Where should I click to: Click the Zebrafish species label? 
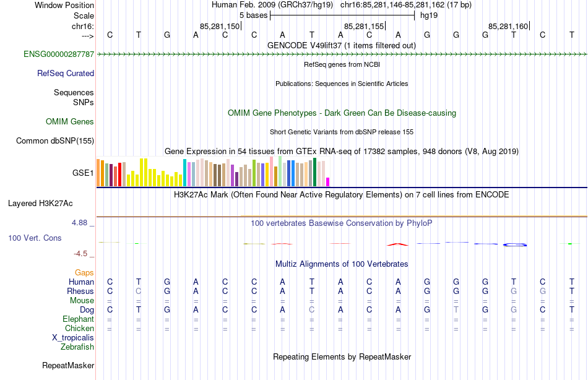[x=77, y=347]
